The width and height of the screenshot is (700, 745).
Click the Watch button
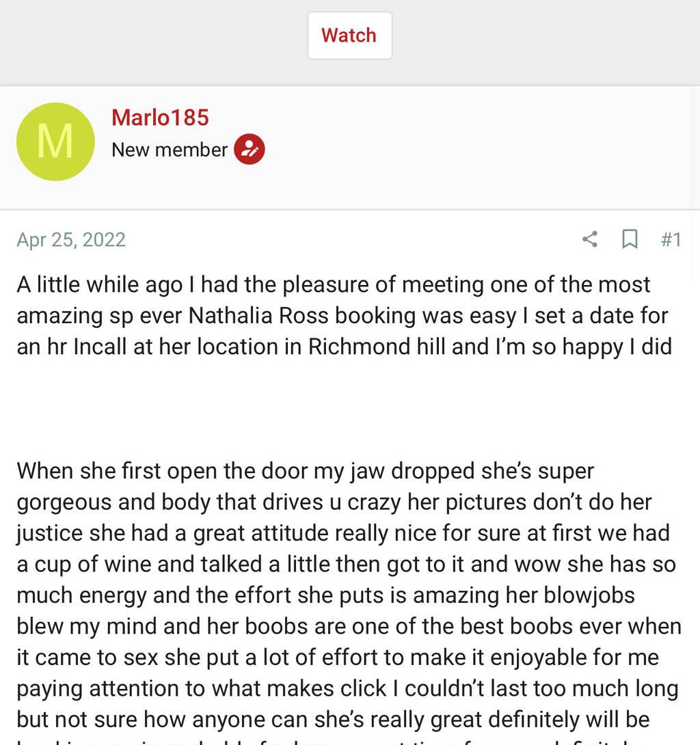click(349, 36)
